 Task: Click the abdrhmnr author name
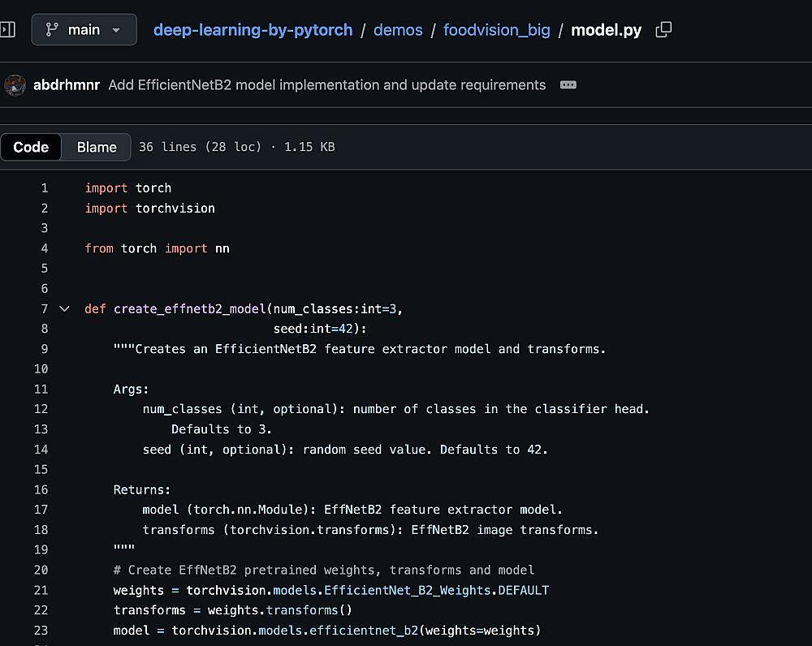(67, 85)
